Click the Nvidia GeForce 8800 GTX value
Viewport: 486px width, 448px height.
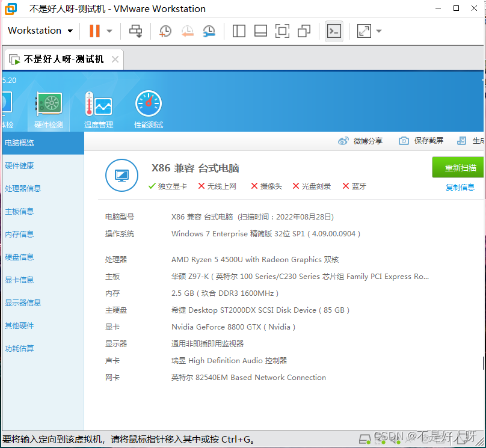(233, 327)
